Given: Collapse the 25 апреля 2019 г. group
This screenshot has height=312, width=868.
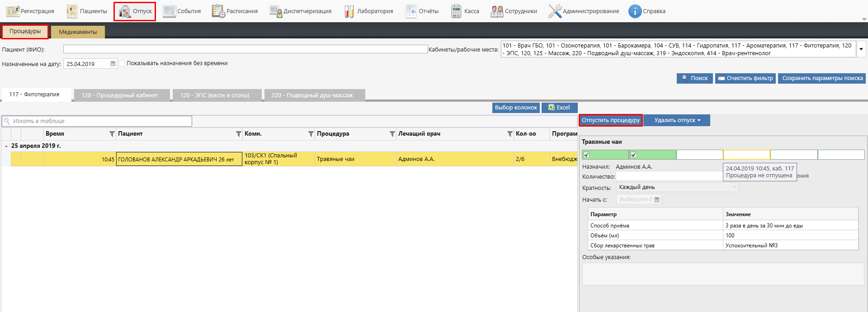Looking at the screenshot, I should [x=6, y=146].
